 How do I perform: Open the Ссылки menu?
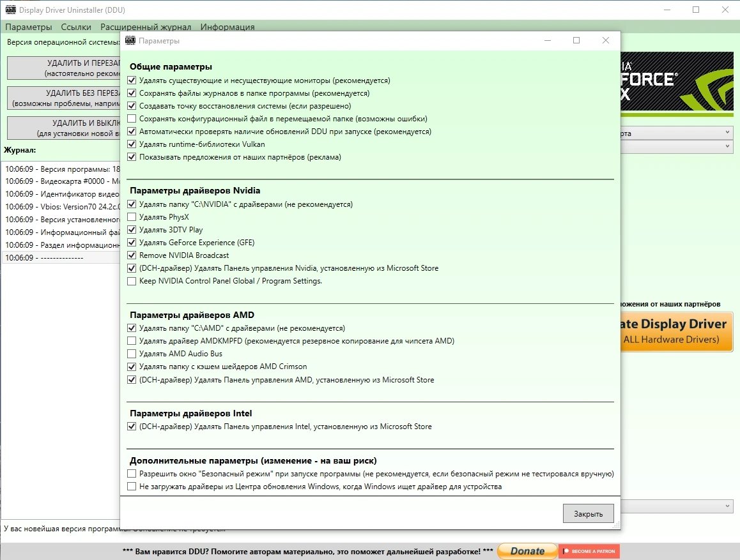click(x=76, y=27)
